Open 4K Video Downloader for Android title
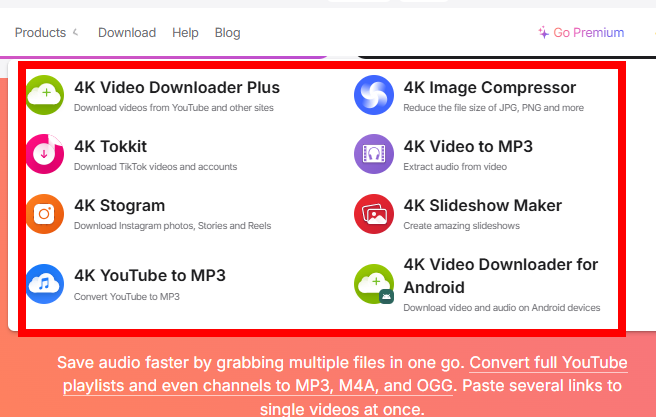Image resolution: width=656 pixels, height=417 pixels. (501, 276)
